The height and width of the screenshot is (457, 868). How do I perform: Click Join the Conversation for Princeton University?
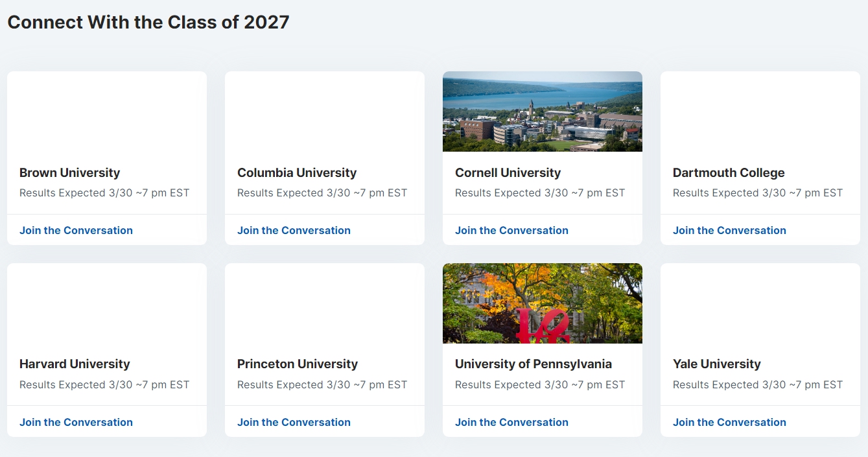[x=294, y=422]
